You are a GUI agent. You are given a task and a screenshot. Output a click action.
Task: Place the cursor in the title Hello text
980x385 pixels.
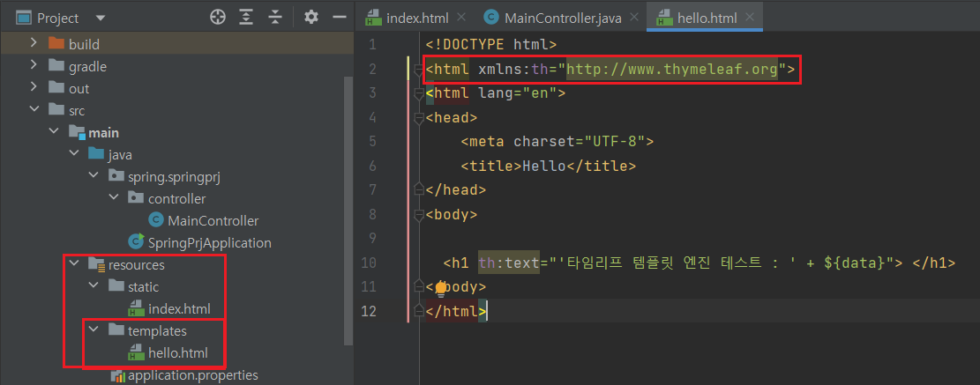pyautogui.click(x=543, y=166)
